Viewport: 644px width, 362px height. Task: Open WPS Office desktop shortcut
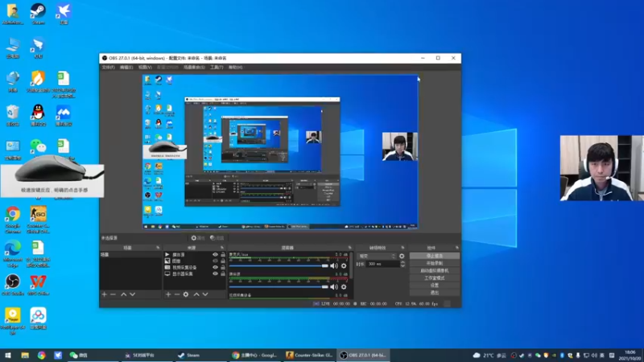click(x=38, y=285)
